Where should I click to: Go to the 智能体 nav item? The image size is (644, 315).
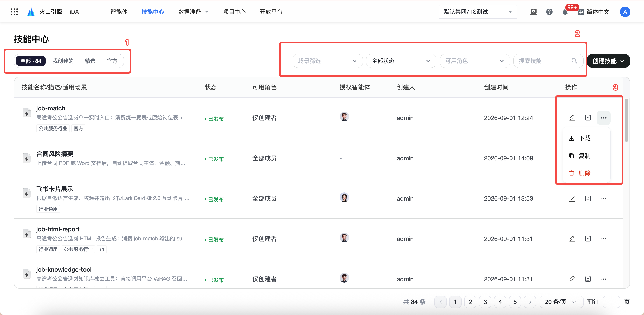119,12
